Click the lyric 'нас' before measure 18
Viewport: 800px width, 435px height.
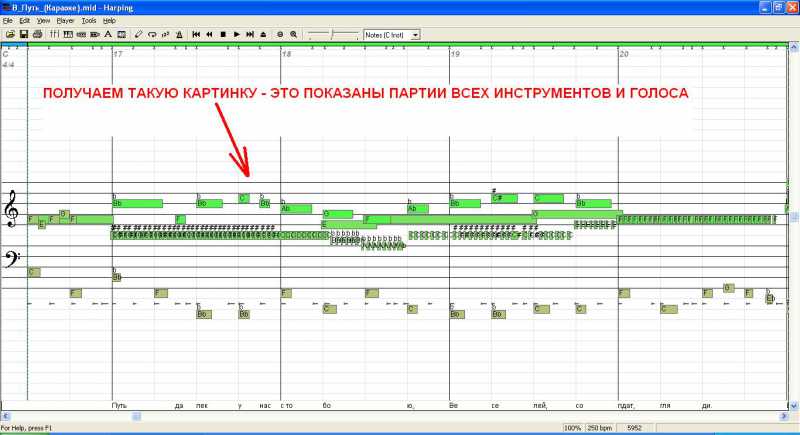coord(265,406)
